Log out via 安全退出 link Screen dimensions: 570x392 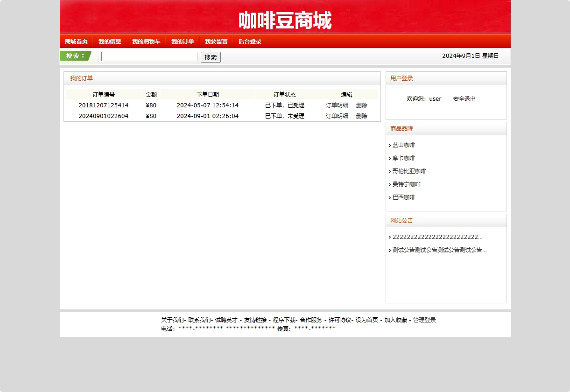coord(464,98)
